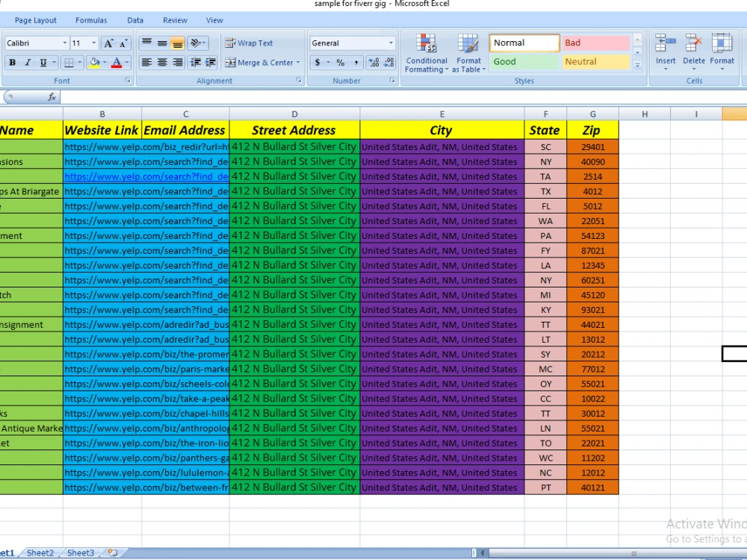747x560 pixels.
Task: Click Merge & Center
Action: tap(259, 63)
